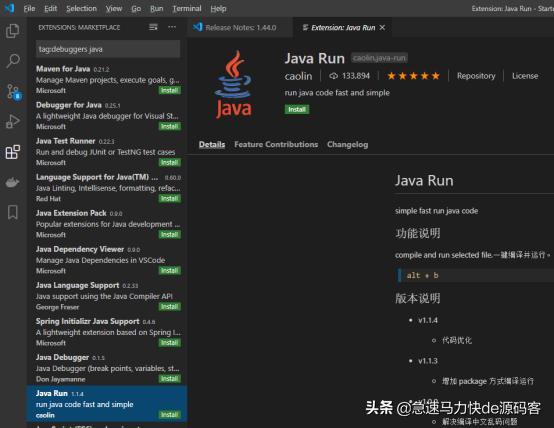Screen dimensions: 554x428
Task: Install Java Run from details page
Action: 297,109
